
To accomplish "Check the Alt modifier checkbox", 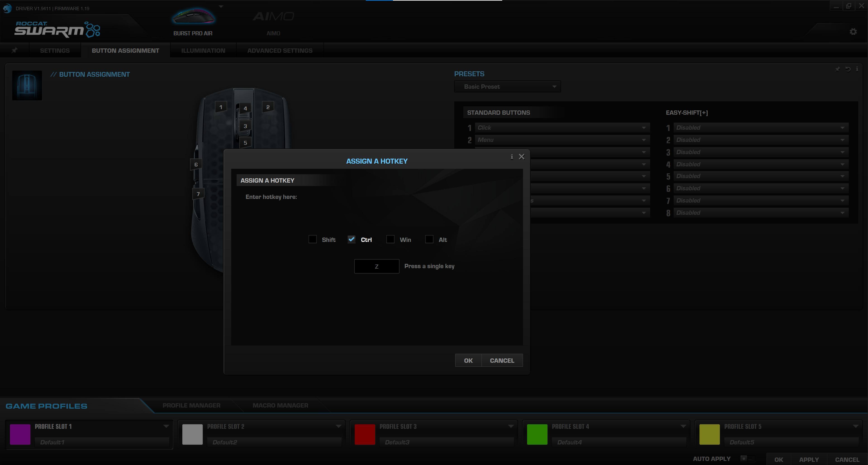I will 429,239.
